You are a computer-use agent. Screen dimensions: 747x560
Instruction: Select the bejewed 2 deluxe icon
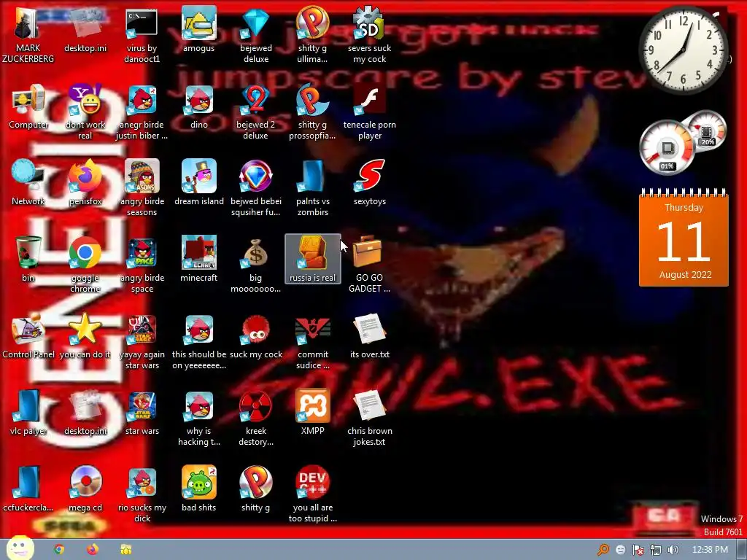click(x=256, y=112)
